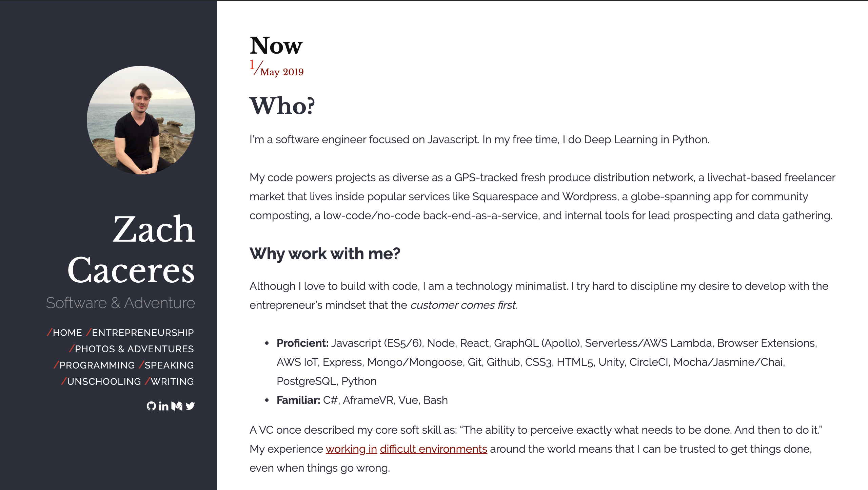
Task: Navigate to Photos & Adventures
Action: coord(134,349)
